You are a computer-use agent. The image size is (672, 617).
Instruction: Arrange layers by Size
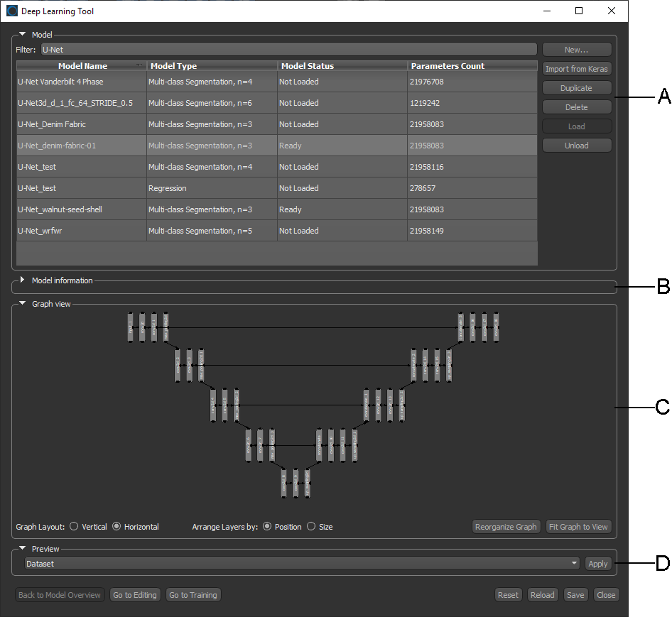point(311,527)
